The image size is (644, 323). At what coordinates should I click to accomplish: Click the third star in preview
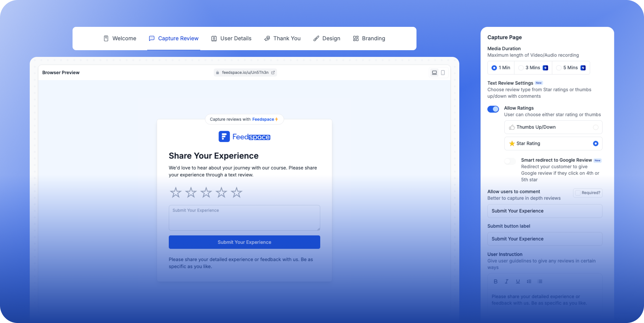pos(206,193)
